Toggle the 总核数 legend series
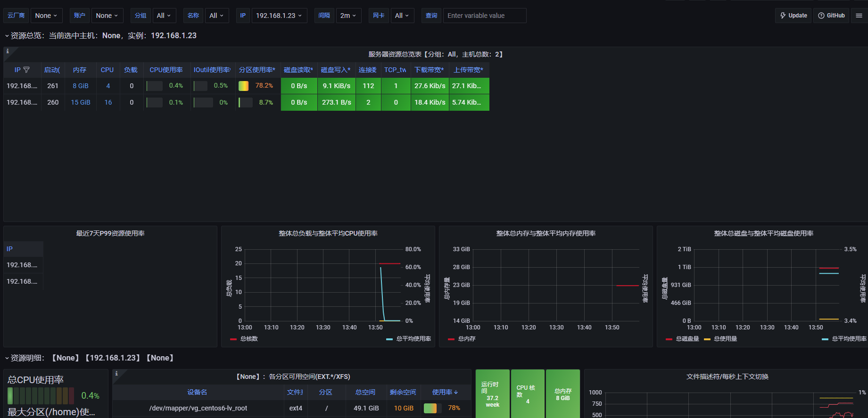The height and width of the screenshot is (418, 868). [x=244, y=339]
